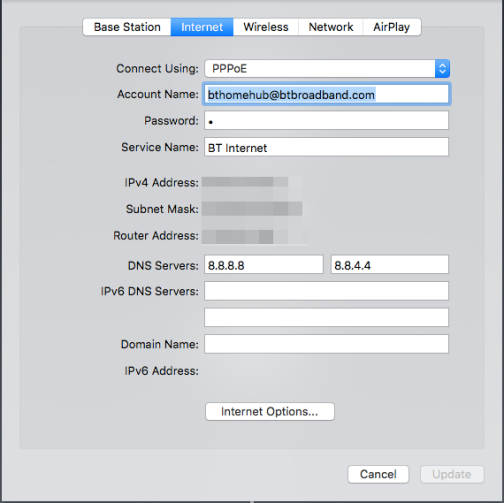504x503 pixels.
Task: Click the blue arrows on Connect Using popup
Action: click(x=442, y=68)
